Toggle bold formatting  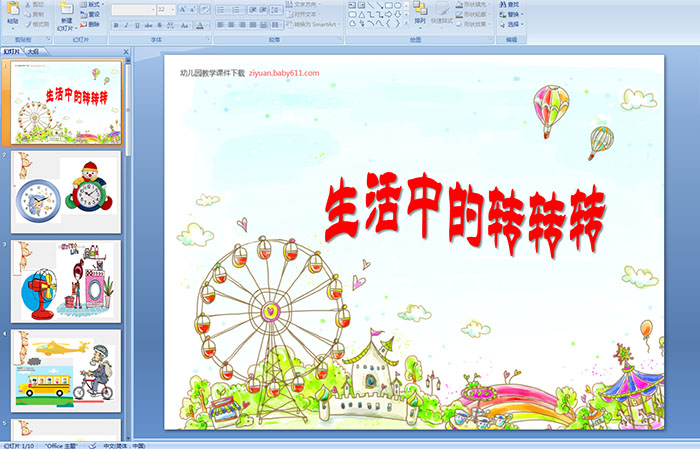point(116,25)
